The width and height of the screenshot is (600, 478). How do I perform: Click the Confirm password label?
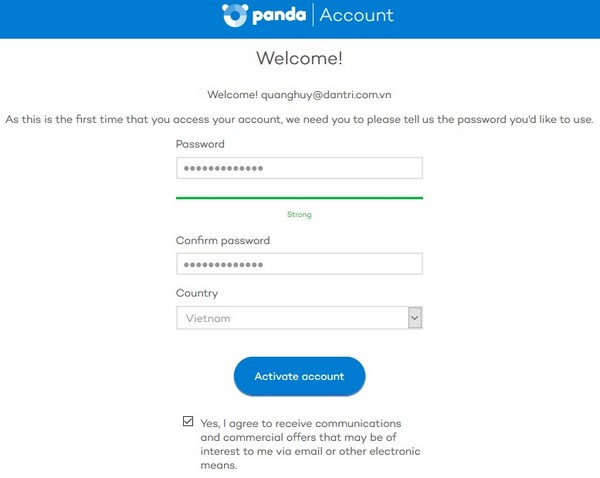click(x=222, y=241)
